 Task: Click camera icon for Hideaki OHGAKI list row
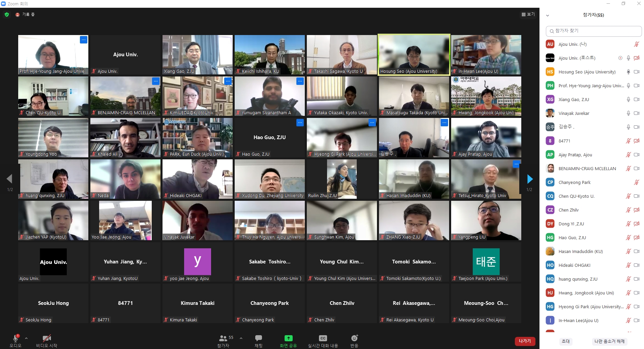click(637, 265)
